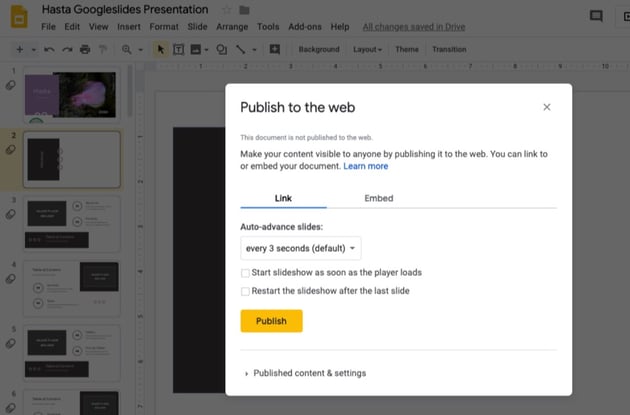Viewport: 630px width, 415px height.
Task: Close the Publish to the web dialog
Action: (x=546, y=107)
